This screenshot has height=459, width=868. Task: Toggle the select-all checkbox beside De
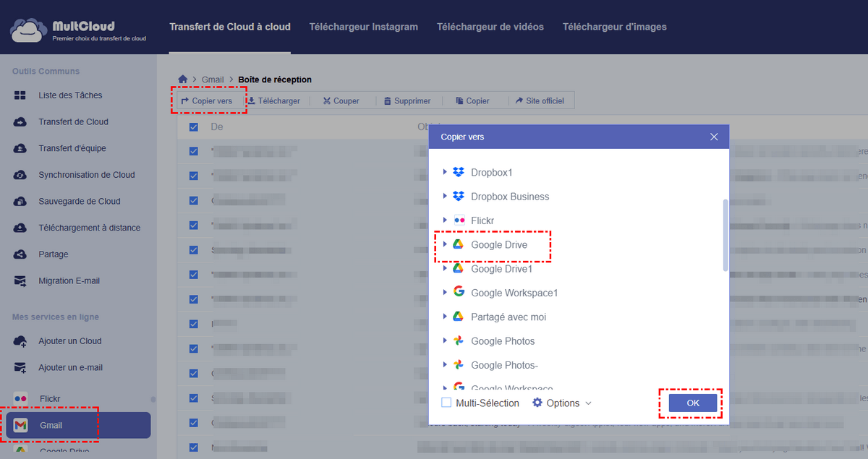tap(193, 127)
